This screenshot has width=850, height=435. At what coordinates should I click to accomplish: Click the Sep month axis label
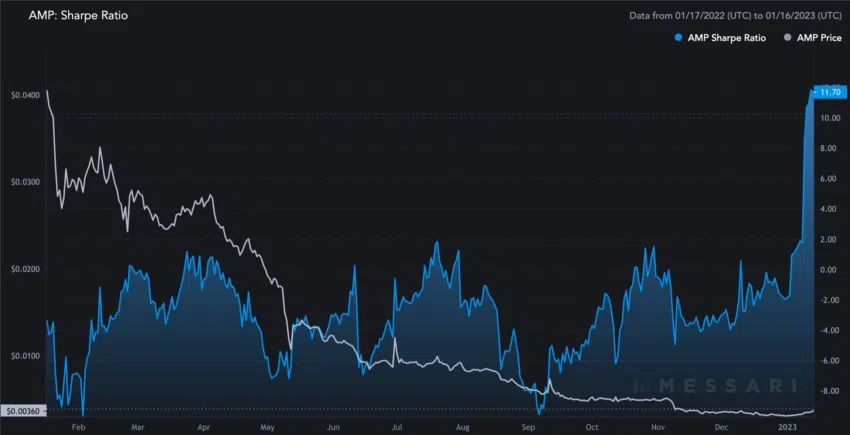pyautogui.click(x=527, y=427)
